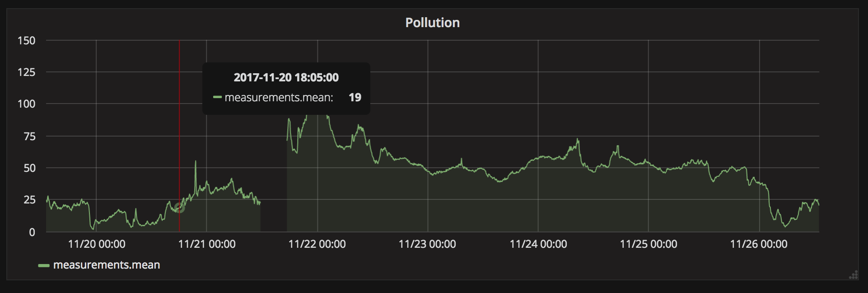
Task: Click the 75 y-axis label
Action: tap(29, 137)
